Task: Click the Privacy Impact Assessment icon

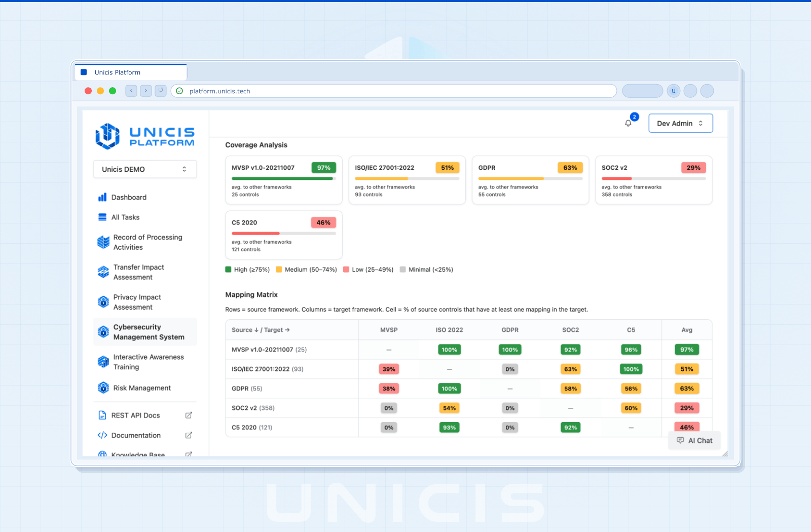Action: point(103,302)
